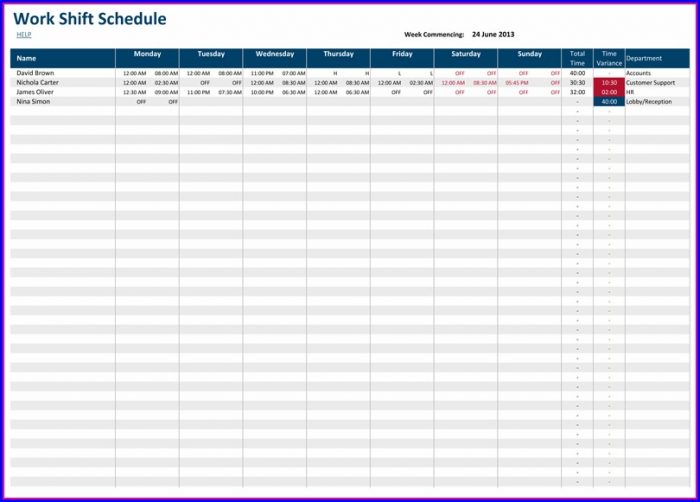Click the Sunday column header
700x502 pixels.
(529, 59)
